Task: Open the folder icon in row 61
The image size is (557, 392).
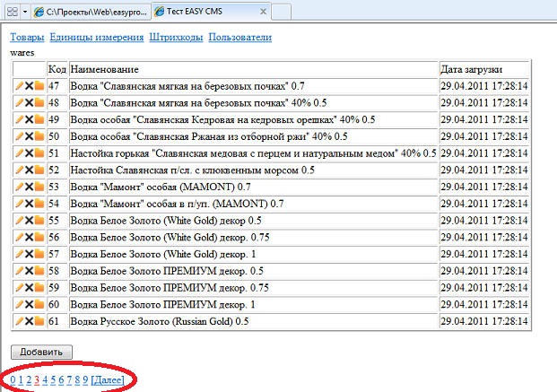Action: point(39,321)
